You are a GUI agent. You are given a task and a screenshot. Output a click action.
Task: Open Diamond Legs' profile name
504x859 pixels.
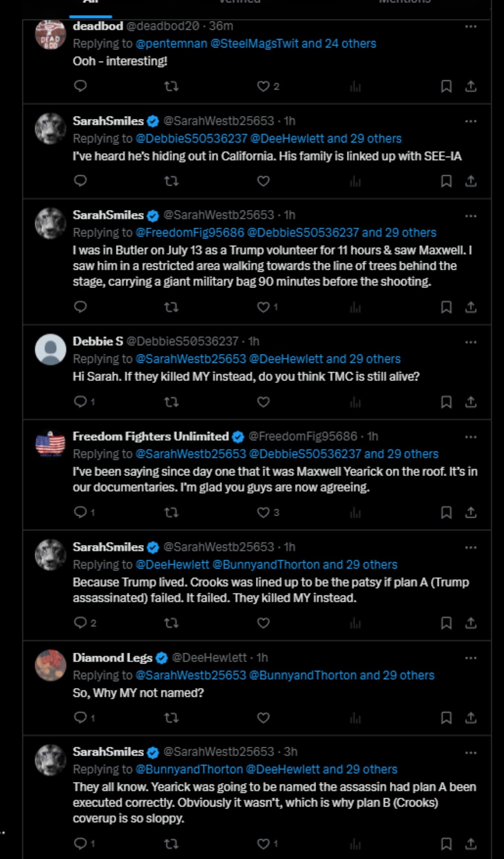click(x=112, y=658)
